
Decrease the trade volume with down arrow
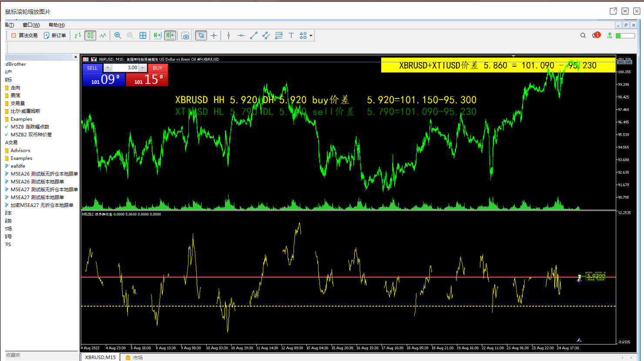(108, 68)
